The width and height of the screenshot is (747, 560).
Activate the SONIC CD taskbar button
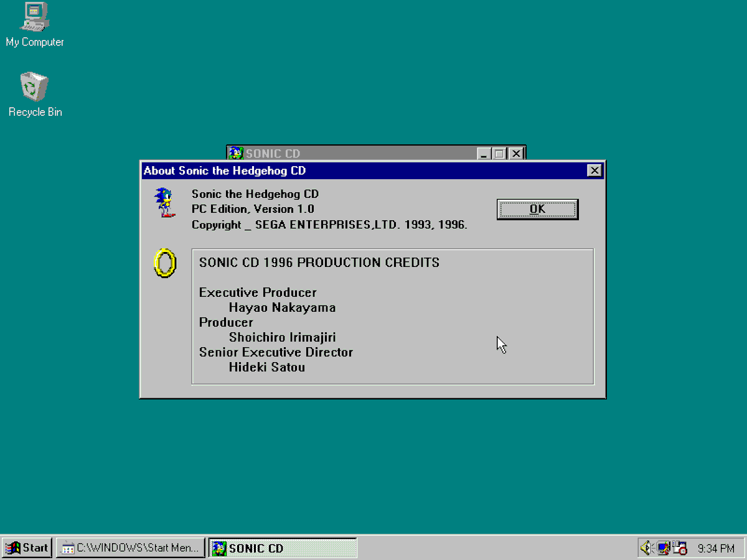coord(283,548)
